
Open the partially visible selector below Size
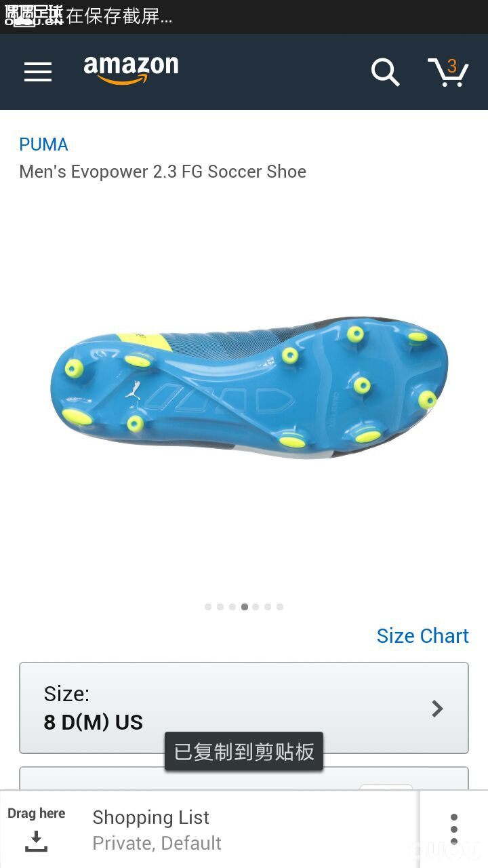pyautogui.click(x=244, y=778)
